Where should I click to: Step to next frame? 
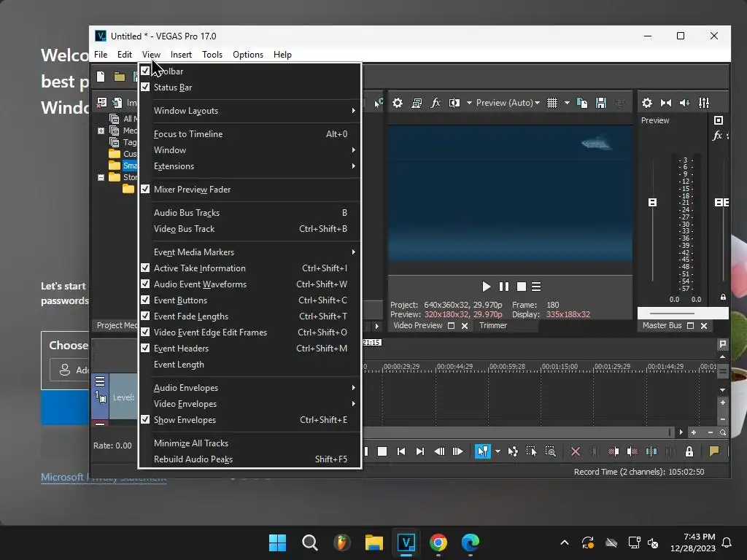point(458,451)
